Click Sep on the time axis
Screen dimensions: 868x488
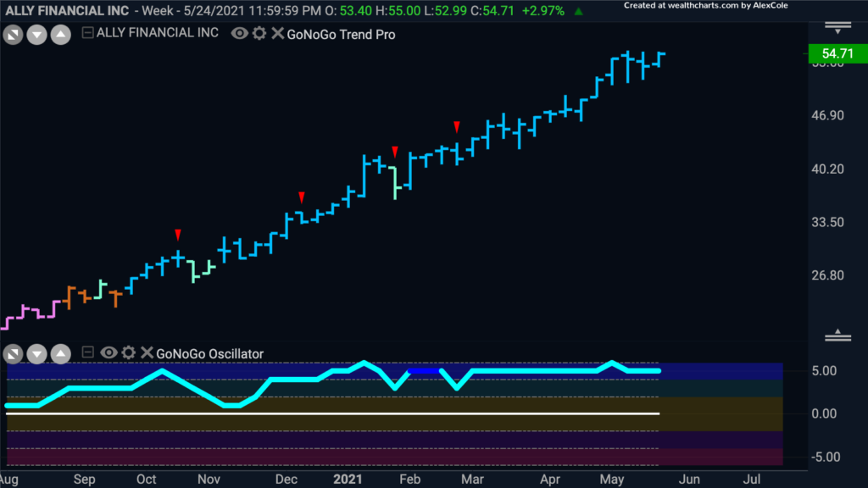pos(84,480)
